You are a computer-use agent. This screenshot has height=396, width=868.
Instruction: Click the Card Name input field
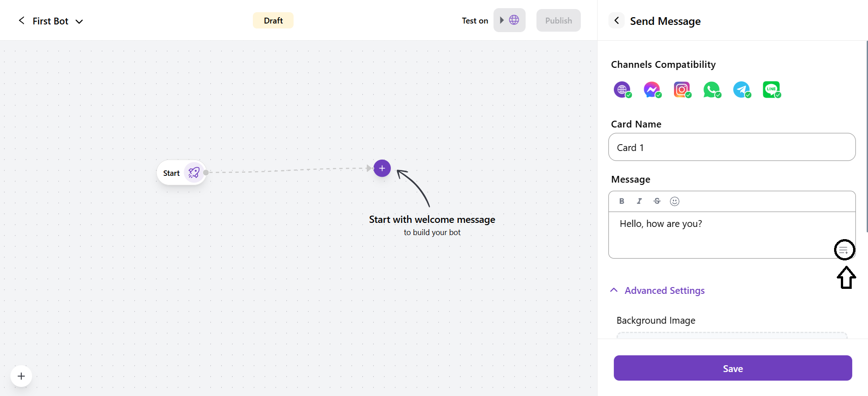click(731, 147)
